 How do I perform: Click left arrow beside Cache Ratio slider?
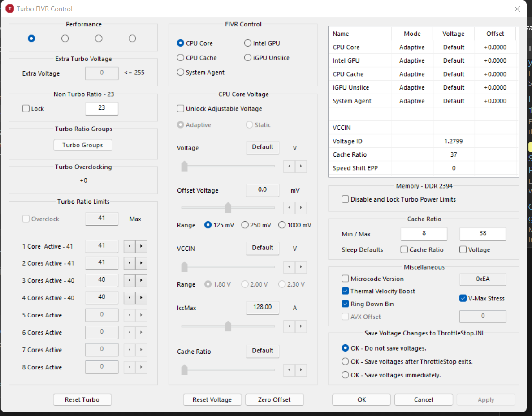click(290, 370)
